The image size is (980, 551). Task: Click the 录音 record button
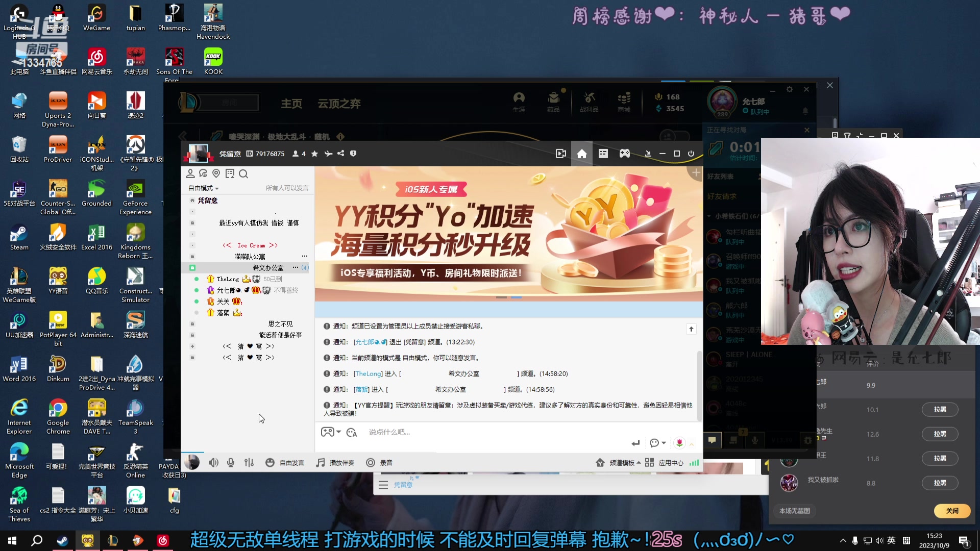coord(379,463)
